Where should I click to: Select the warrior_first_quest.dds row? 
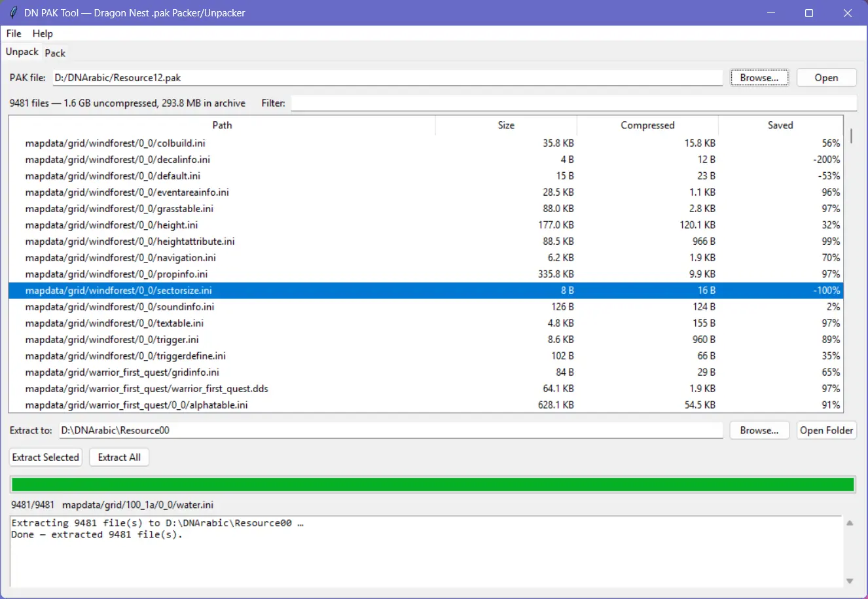click(x=425, y=388)
